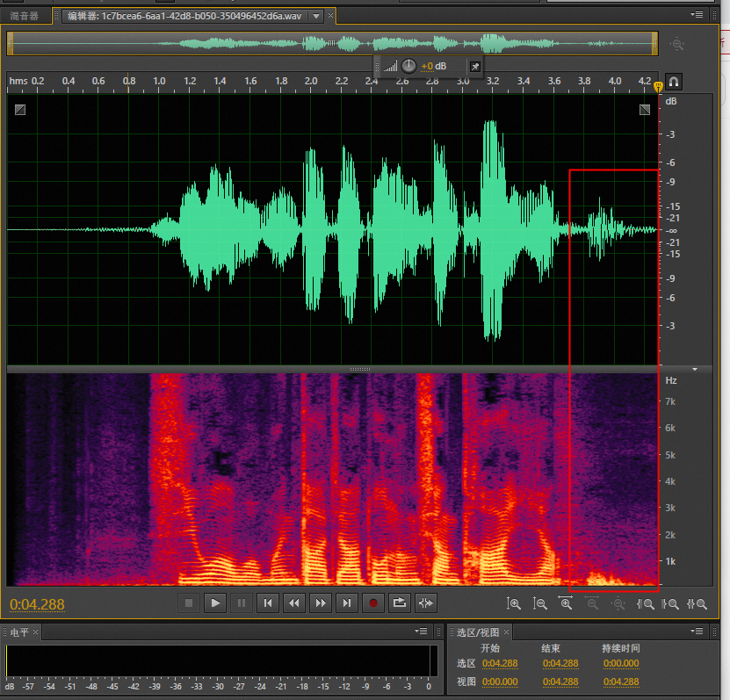Open the editor file dropdown arrow
Image resolution: width=730 pixels, height=700 pixels.
(x=316, y=16)
